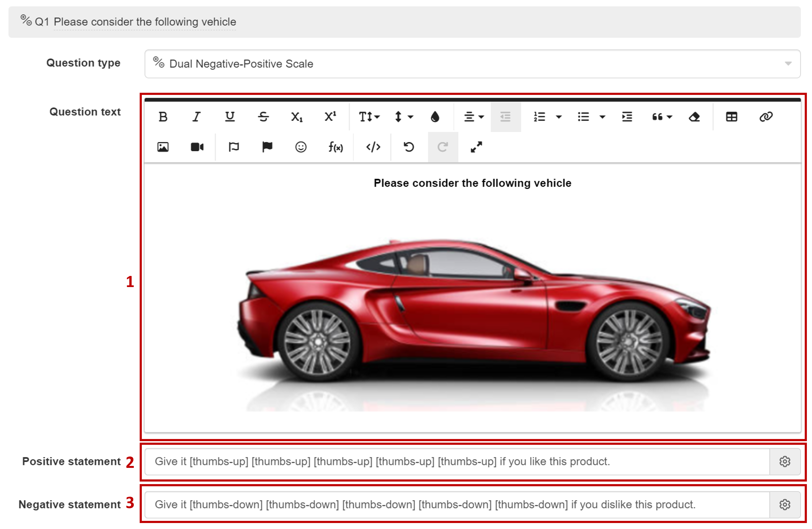Edit the Positive statement field

pos(457,462)
